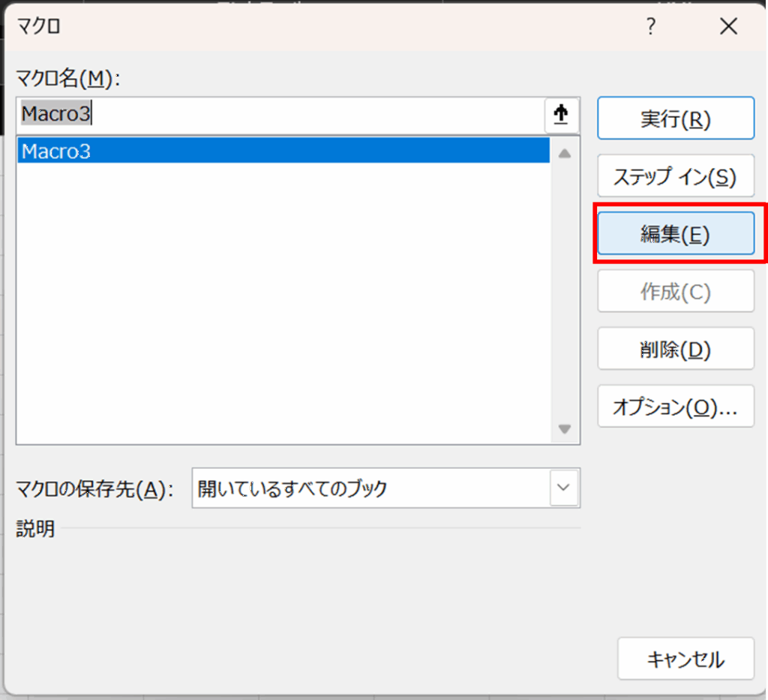Click the マクロの保存先(A) label
768x700 pixels.
pos(94,490)
